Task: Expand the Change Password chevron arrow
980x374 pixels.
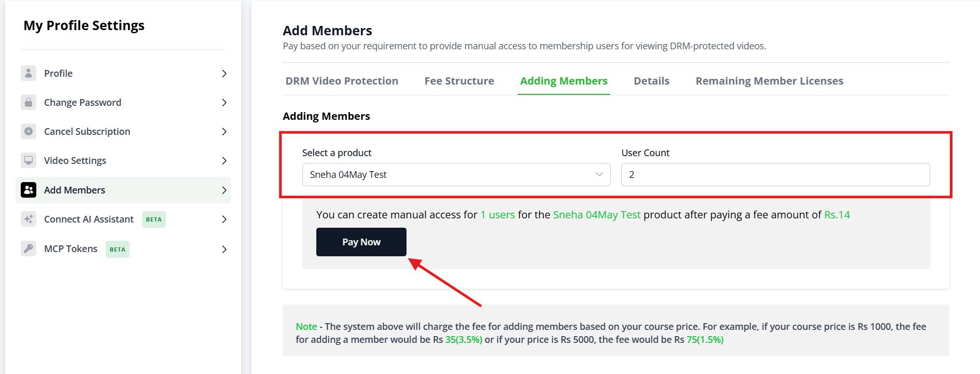Action: tap(224, 103)
